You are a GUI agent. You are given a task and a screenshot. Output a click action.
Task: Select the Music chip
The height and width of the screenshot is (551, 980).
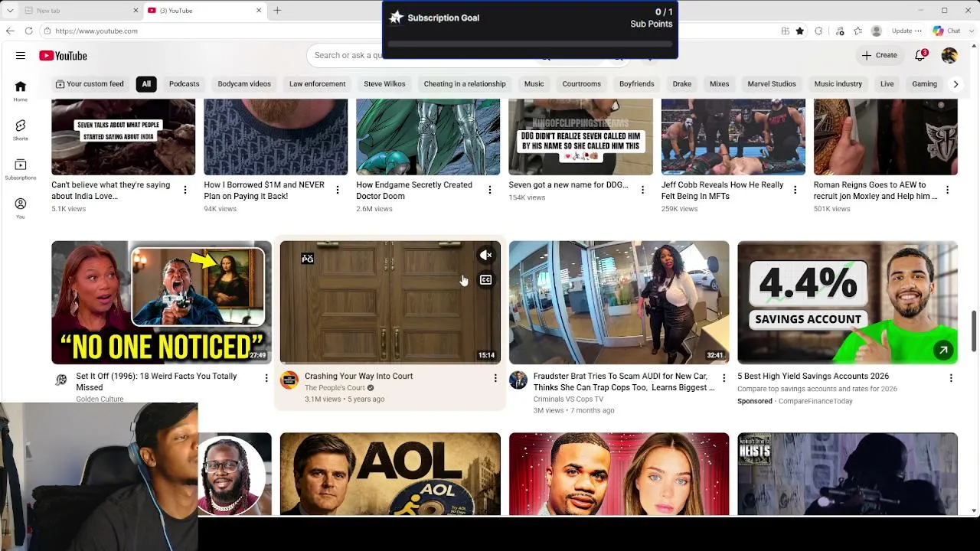534,84
